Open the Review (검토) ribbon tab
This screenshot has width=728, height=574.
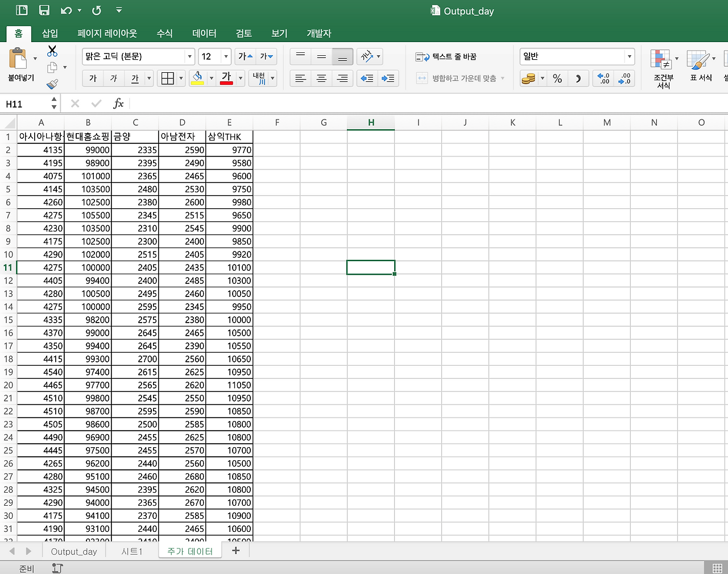(x=244, y=34)
